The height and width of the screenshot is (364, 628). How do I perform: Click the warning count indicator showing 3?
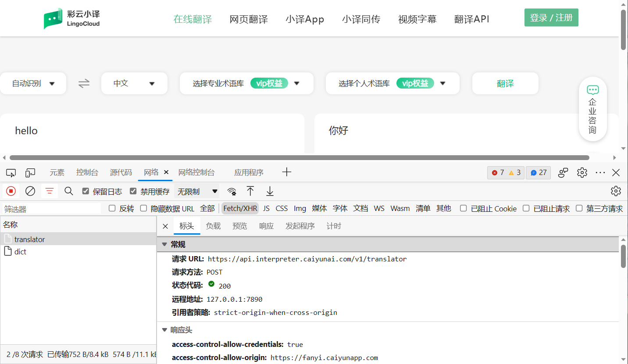click(x=515, y=173)
